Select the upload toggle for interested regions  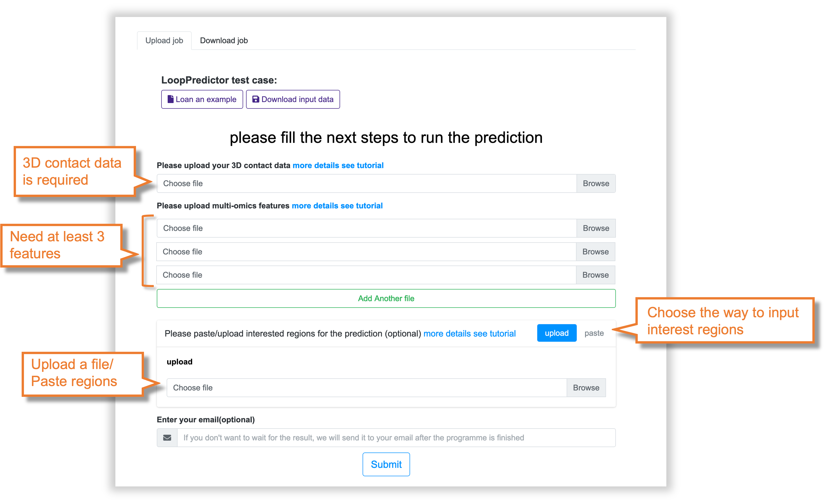pyautogui.click(x=556, y=333)
